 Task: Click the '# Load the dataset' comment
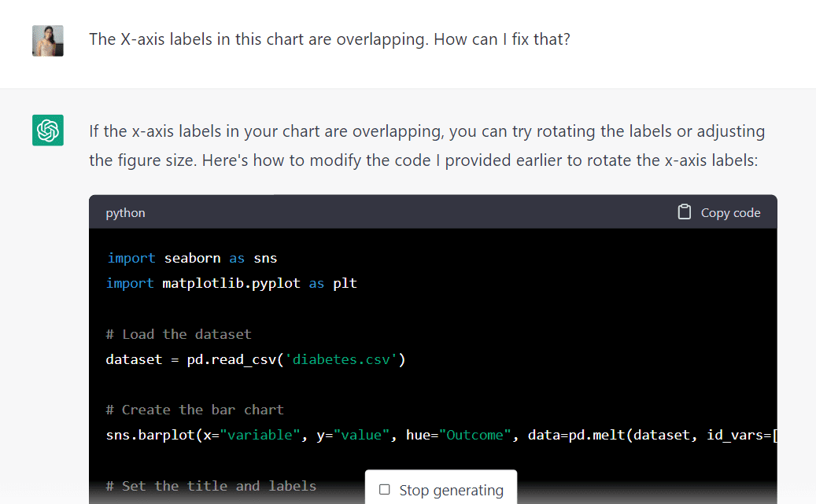pos(179,334)
